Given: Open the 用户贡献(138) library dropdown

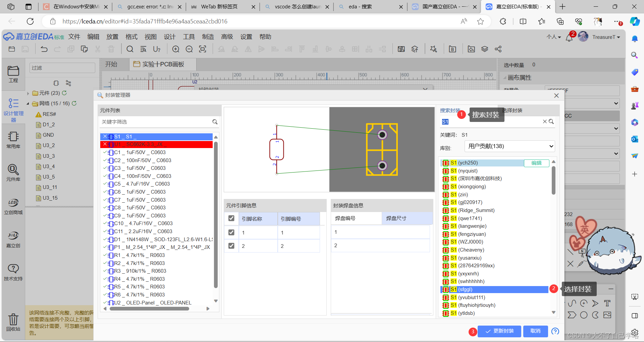Looking at the screenshot, I should point(509,146).
